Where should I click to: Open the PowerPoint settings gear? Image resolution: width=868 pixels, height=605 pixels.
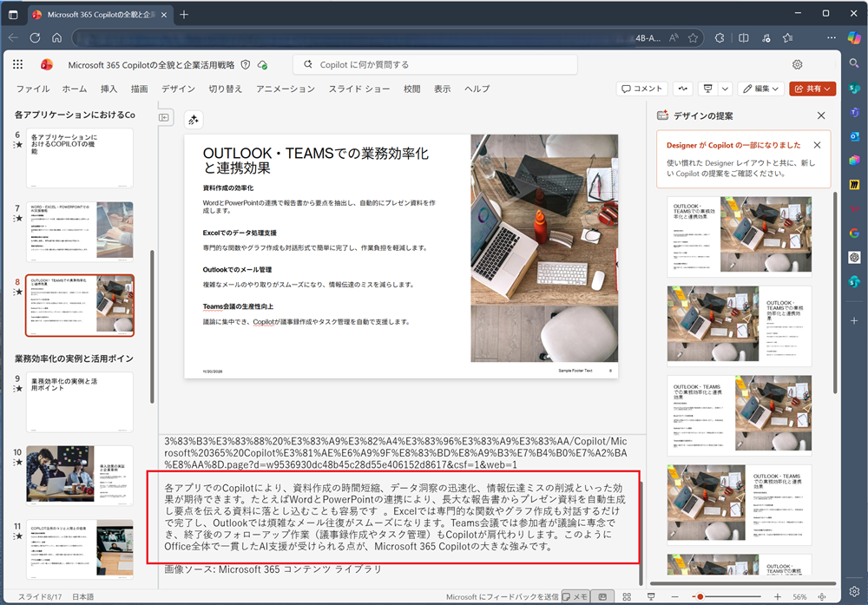coord(797,64)
